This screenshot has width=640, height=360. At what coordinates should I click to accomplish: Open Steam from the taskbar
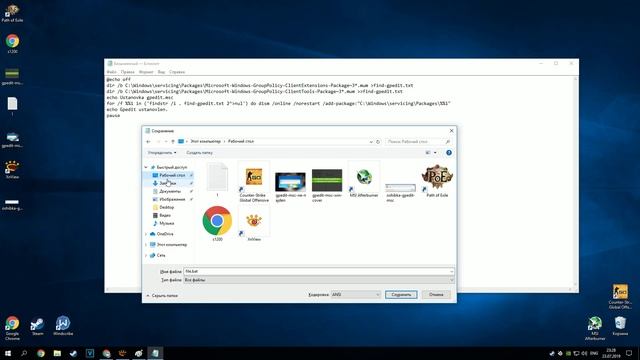(x=73, y=353)
